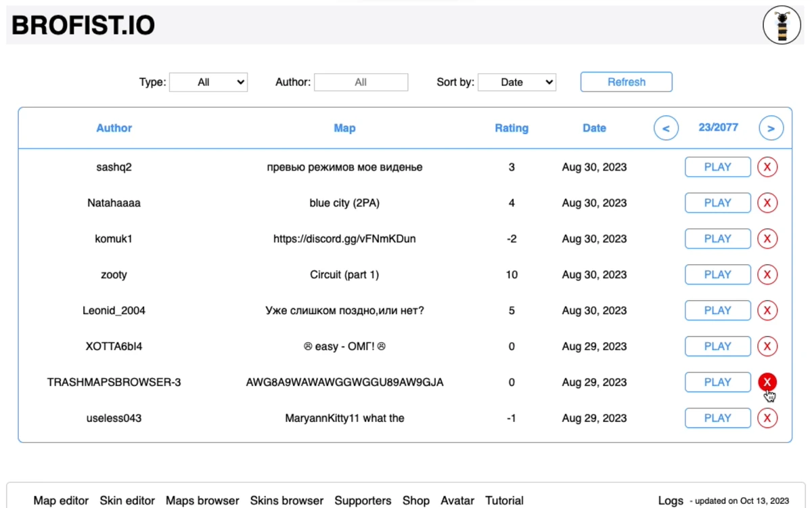The image size is (812, 508).
Task: Go to next page of maps
Action: coord(771,128)
